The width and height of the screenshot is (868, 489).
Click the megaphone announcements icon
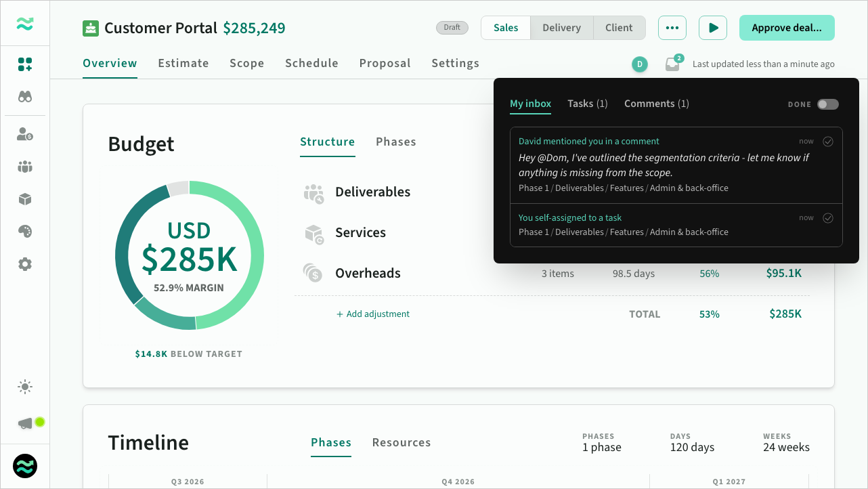[25, 423]
